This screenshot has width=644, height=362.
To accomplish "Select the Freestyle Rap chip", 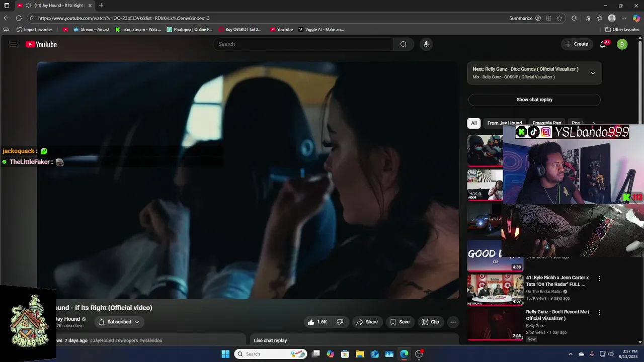I will coord(546,123).
